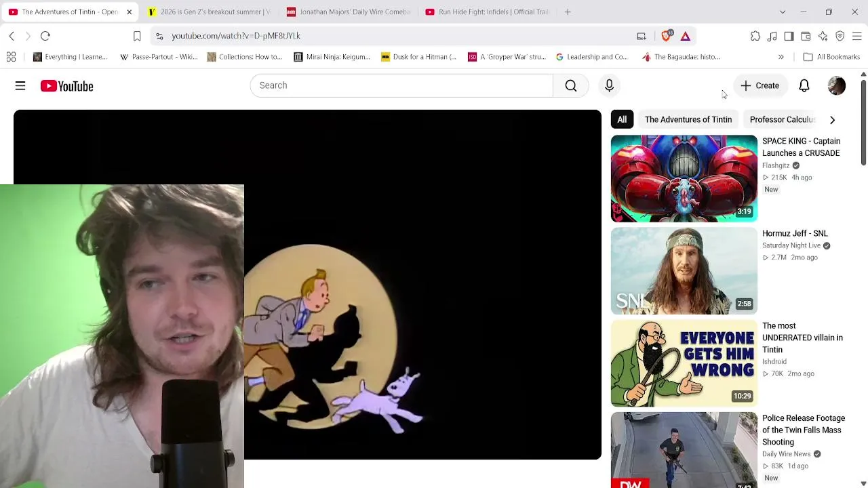This screenshot has height=488, width=868.
Task: Select the All filter chip
Action: click(622, 119)
